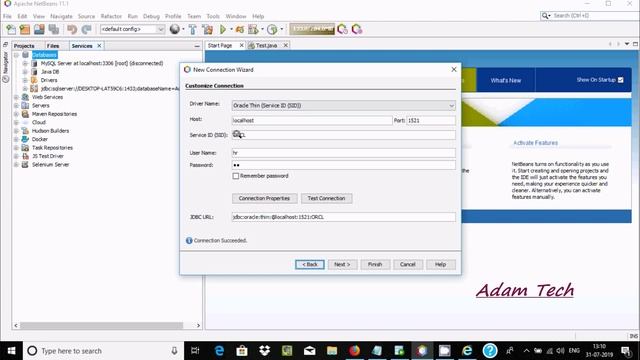Expand the Drivers node
This screenshot has height=360, width=640.
25,80
